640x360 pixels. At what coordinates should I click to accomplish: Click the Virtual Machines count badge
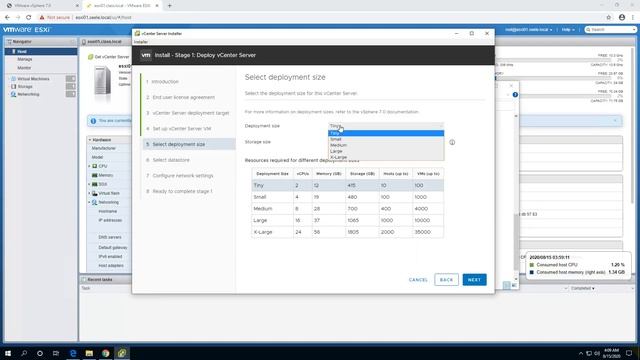coord(71,79)
